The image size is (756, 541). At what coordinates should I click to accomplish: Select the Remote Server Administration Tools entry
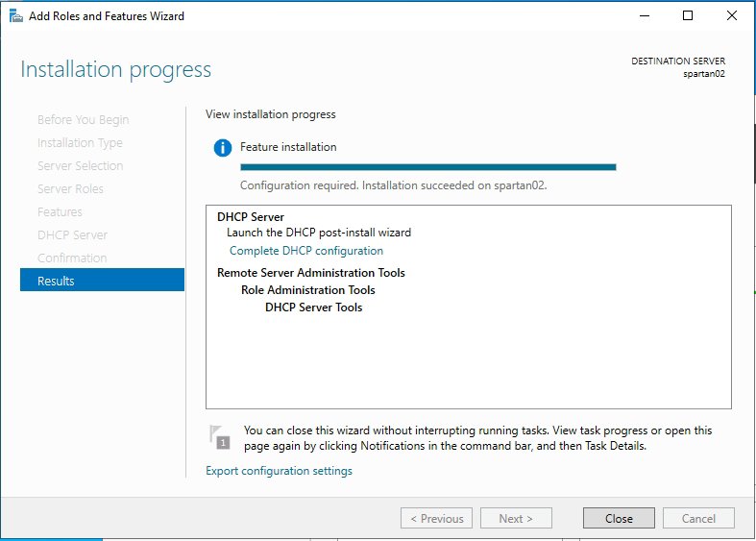[x=310, y=273]
